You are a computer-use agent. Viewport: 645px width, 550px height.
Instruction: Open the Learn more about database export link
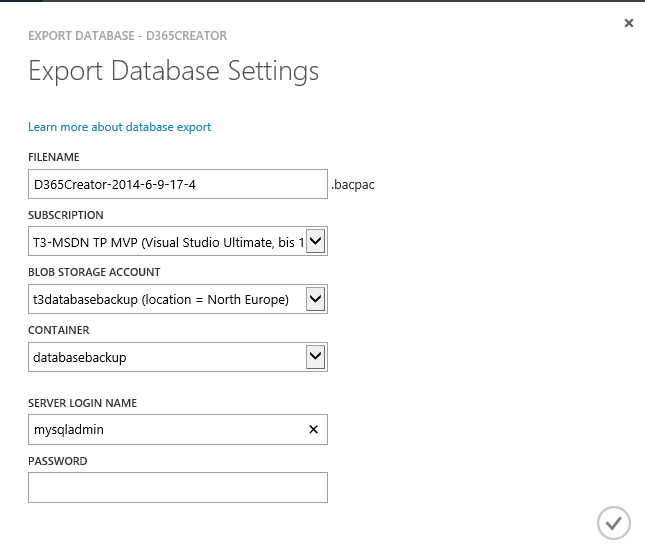[120, 127]
